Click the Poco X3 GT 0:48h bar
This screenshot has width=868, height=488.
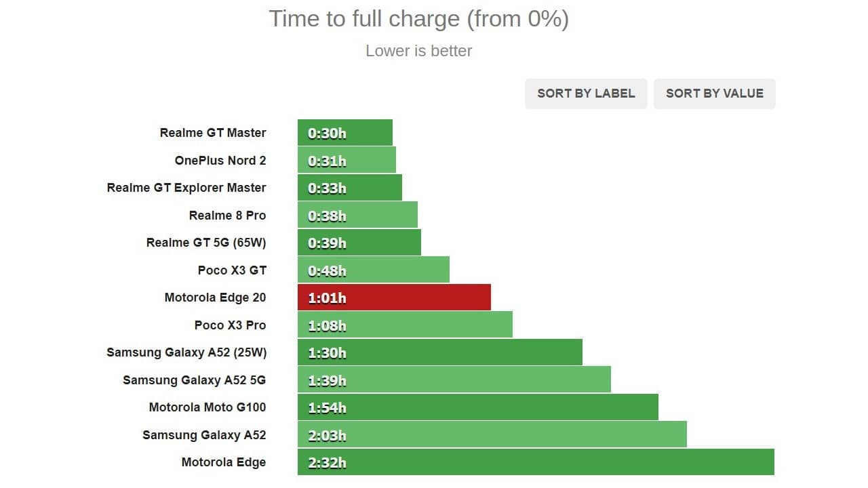coord(373,270)
